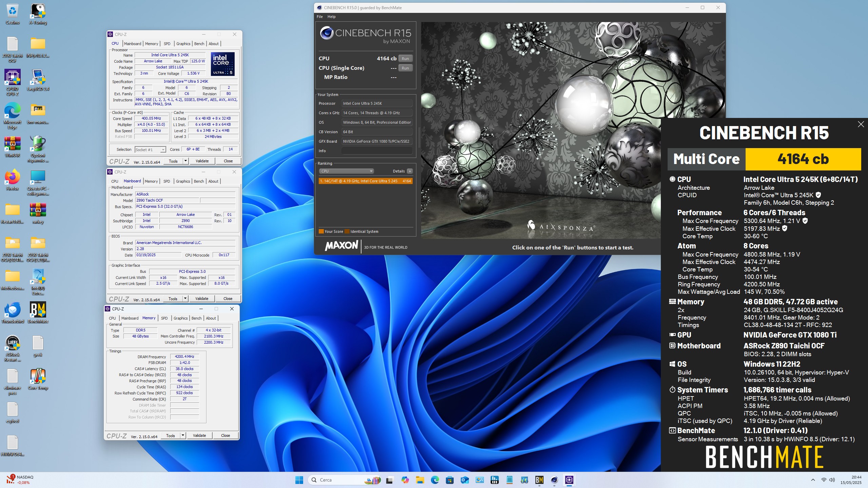The image size is (868, 488).
Task: Open the File menu in Cinebench
Action: click(320, 17)
